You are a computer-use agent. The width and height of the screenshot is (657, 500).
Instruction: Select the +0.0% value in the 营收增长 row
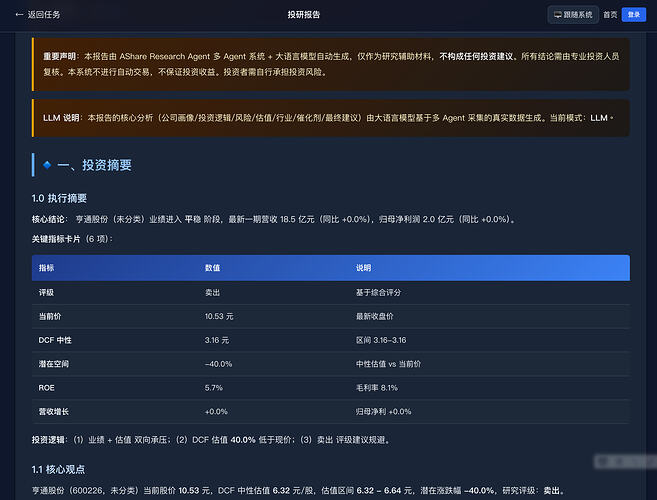pyautogui.click(x=216, y=412)
